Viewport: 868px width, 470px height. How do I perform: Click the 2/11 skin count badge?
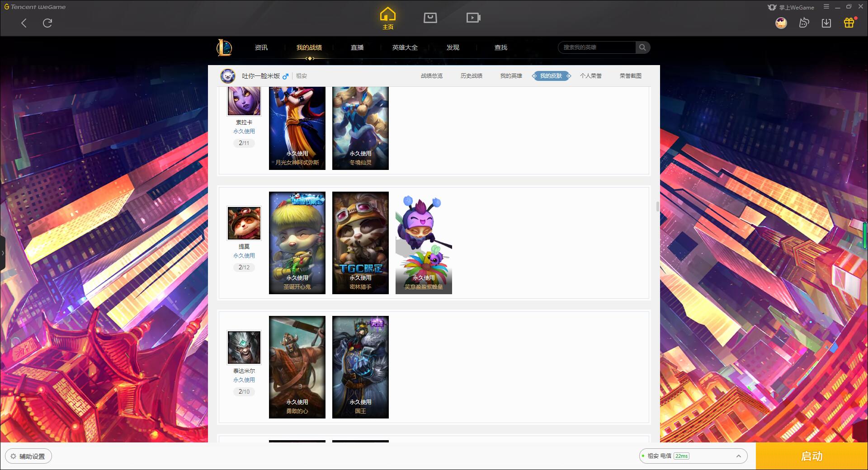click(244, 143)
